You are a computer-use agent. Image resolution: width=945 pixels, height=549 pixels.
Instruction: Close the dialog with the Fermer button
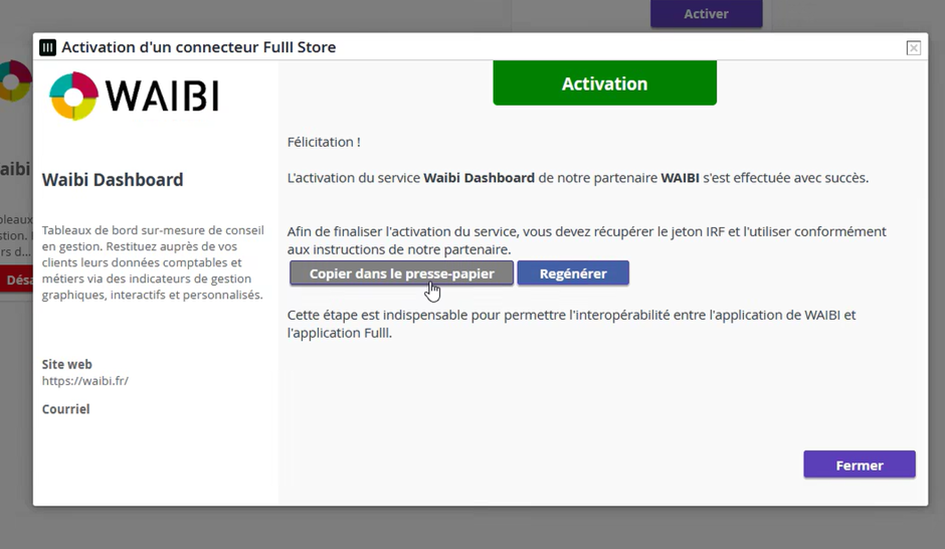coord(859,465)
